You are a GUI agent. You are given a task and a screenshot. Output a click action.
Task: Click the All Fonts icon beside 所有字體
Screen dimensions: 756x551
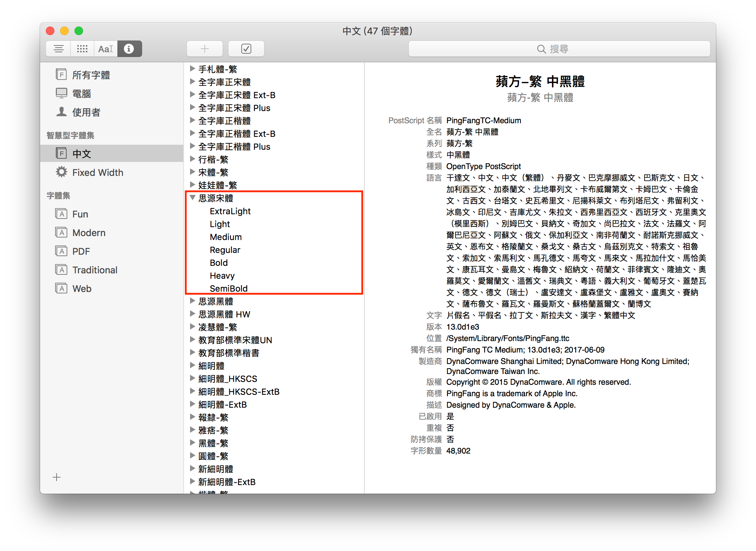(x=61, y=75)
